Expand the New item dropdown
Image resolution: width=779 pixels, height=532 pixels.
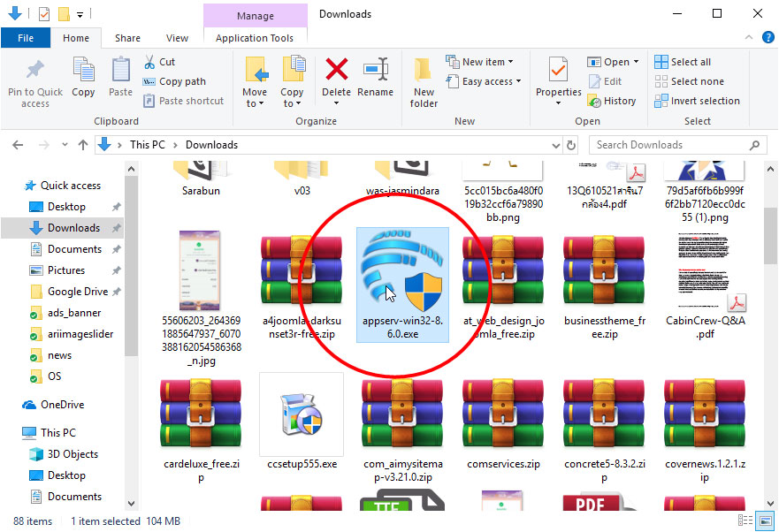point(481,61)
